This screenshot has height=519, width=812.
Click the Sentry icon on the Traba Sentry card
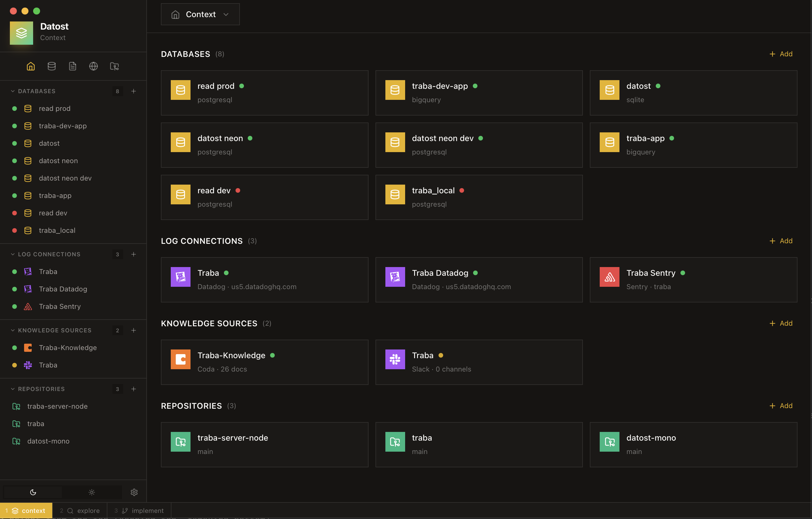pos(609,277)
